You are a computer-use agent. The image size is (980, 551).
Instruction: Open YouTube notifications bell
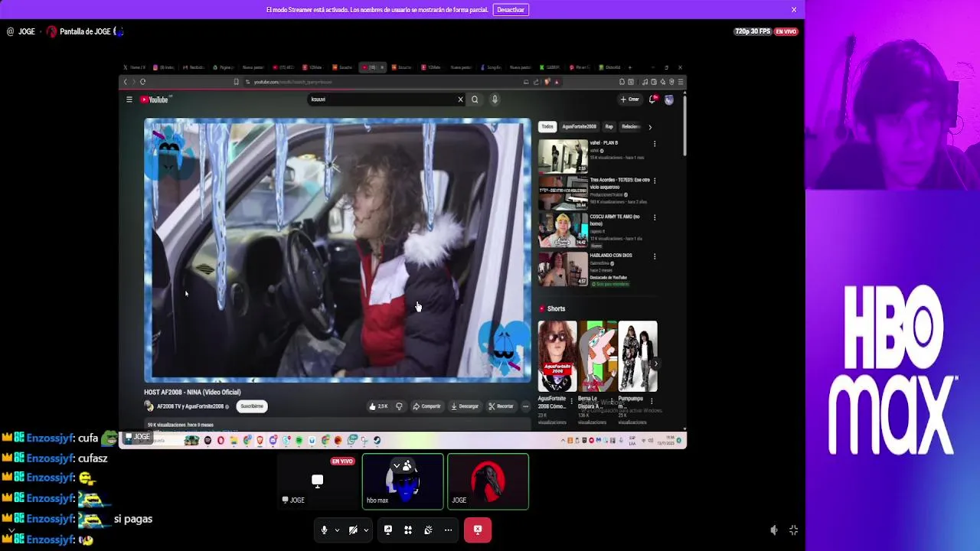(x=653, y=99)
